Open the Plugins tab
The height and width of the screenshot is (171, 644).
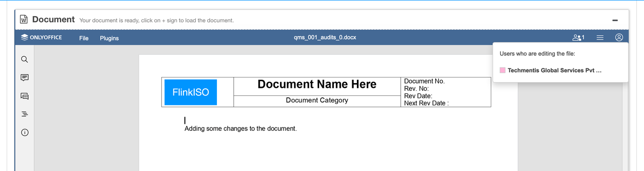point(109,38)
